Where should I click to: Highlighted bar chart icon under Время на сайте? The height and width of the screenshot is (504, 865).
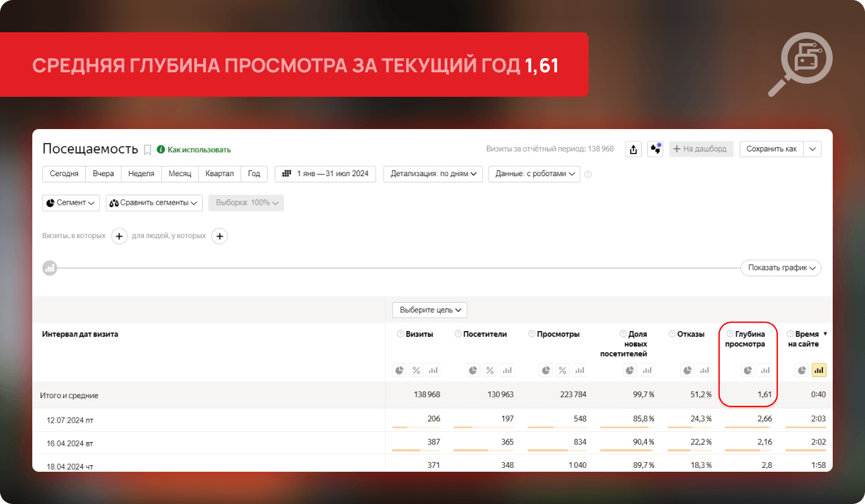pos(819,370)
